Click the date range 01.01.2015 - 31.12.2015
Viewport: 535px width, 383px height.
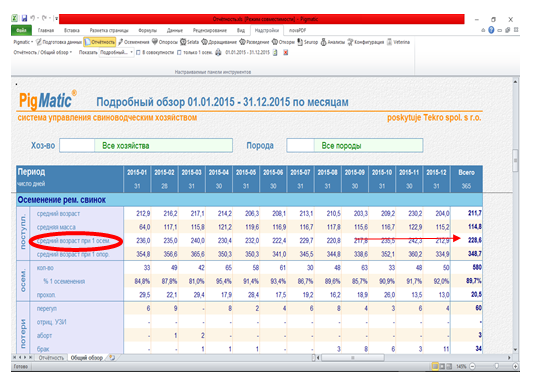pos(247,53)
